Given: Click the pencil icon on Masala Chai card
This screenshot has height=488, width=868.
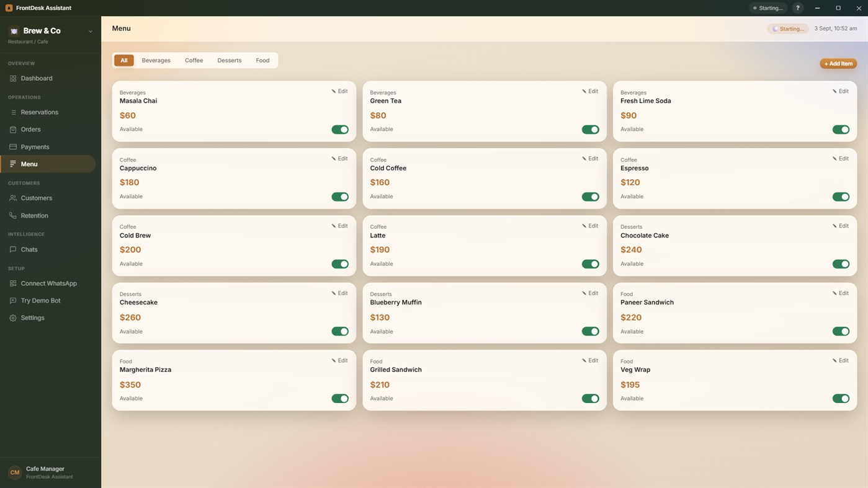Looking at the screenshot, I should click(334, 91).
